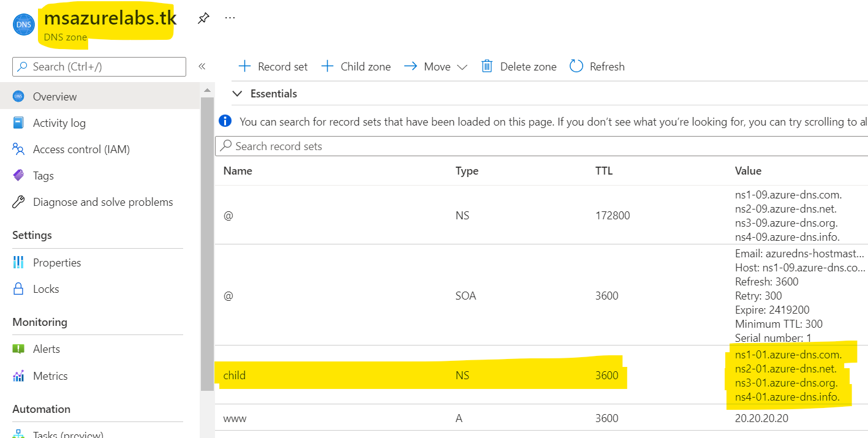The image size is (868, 438).
Task: Focus the sidebar Search (Ctrl+/) box
Action: click(x=99, y=67)
